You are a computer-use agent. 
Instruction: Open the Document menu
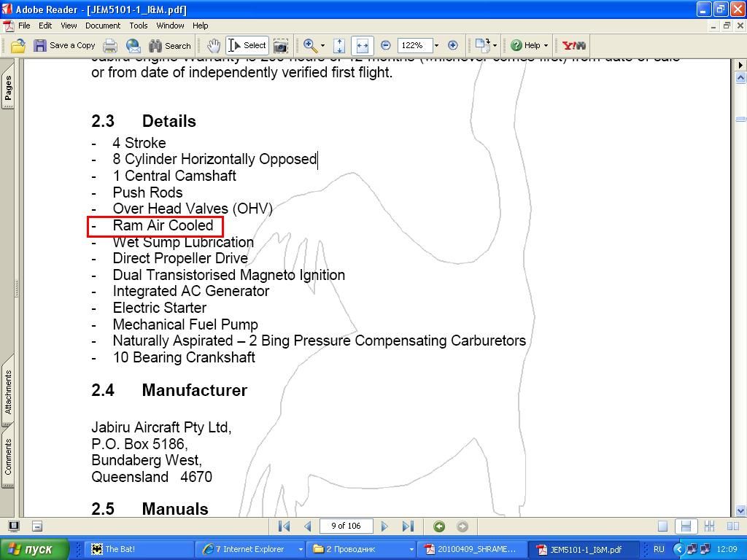(103, 26)
